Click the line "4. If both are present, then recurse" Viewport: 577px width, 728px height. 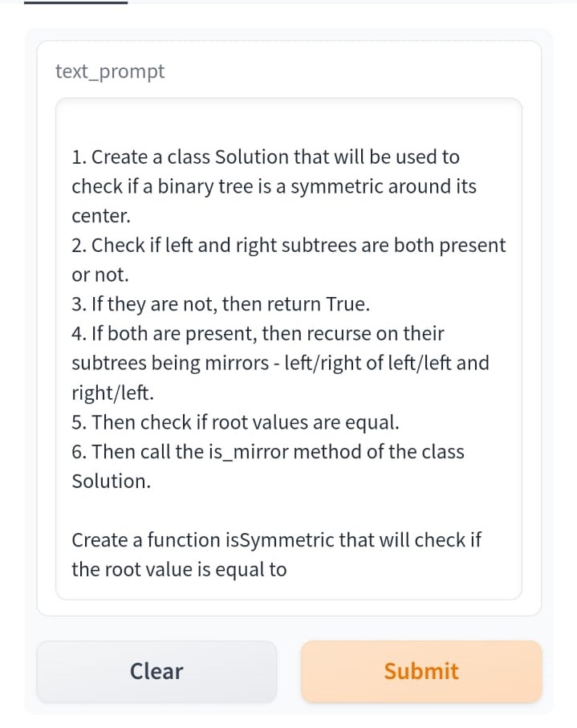[x=258, y=334]
